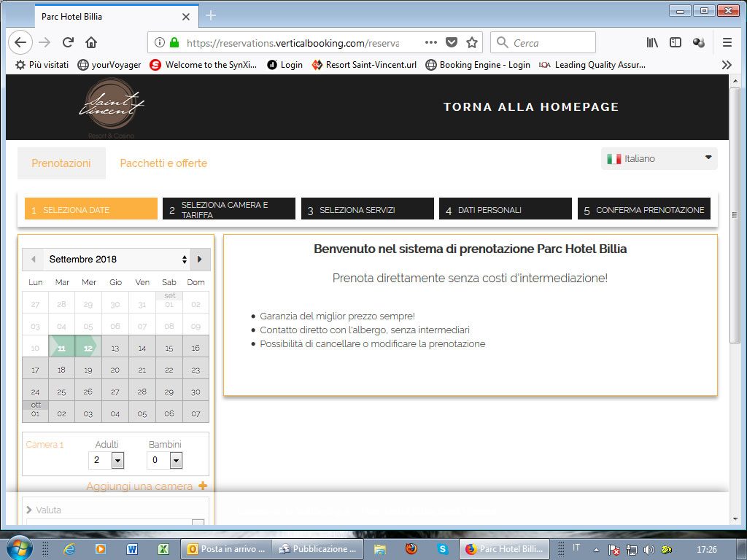
Task: Select step 4 Dati Personali
Action: (x=506, y=209)
